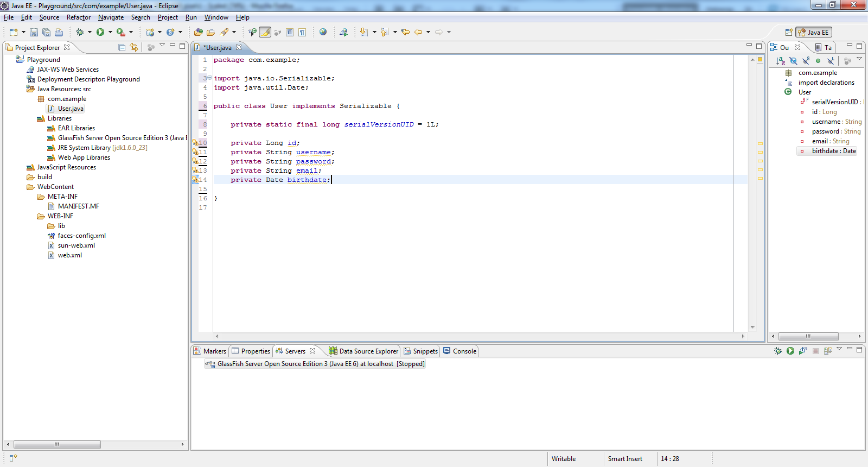
Task: Navigate back with the yellow left arrow
Action: [418, 32]
